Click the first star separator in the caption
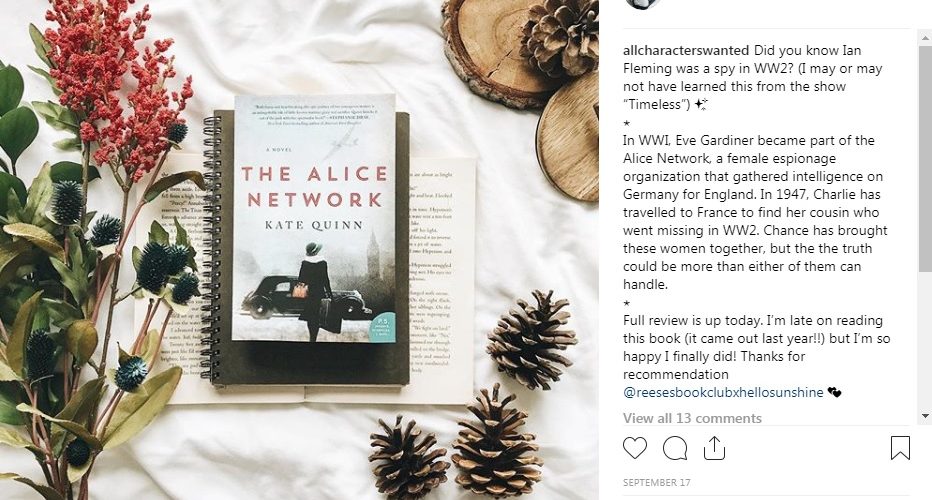 point(626,123)
